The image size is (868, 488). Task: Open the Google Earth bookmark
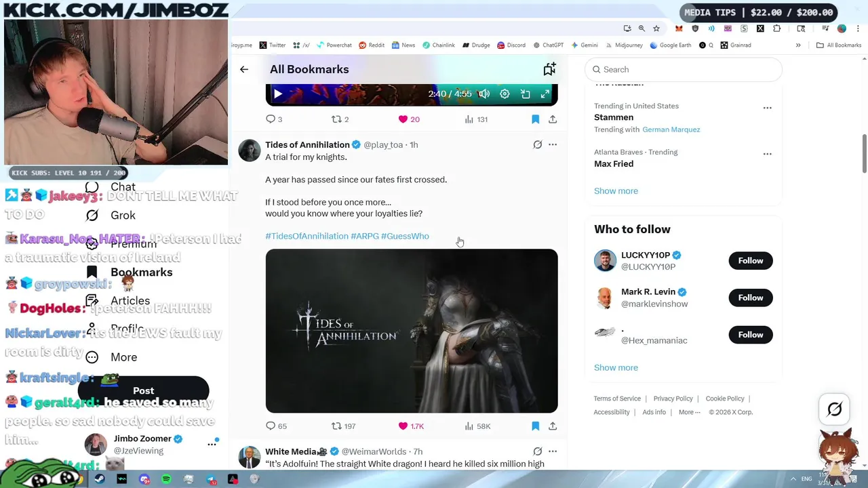[x=670, y=45]
